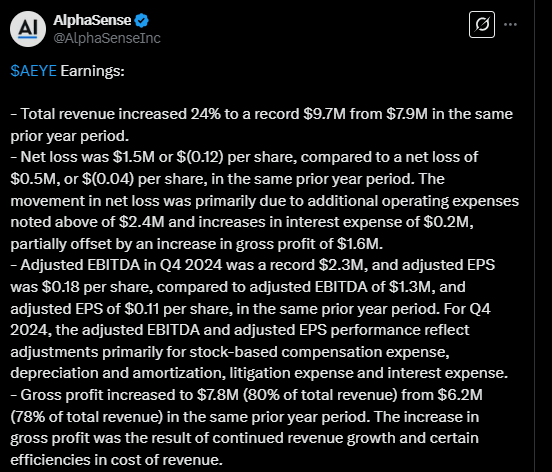Visit the @AlphaSenseInc handle
552x472 pixels.
point(107,38)
